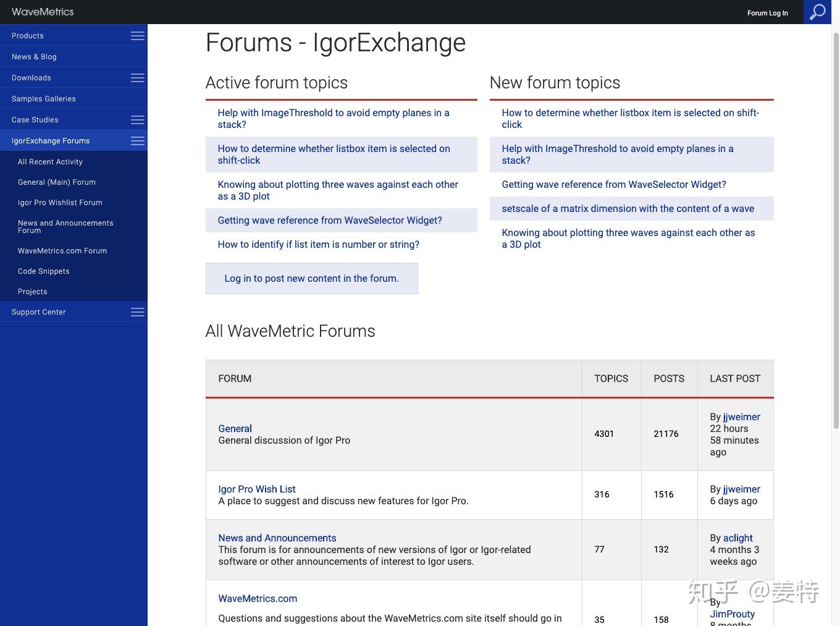840x626 pixels.
Task: Select Igor Pro Wishlist Forum
Action: (x=60, y=203)
